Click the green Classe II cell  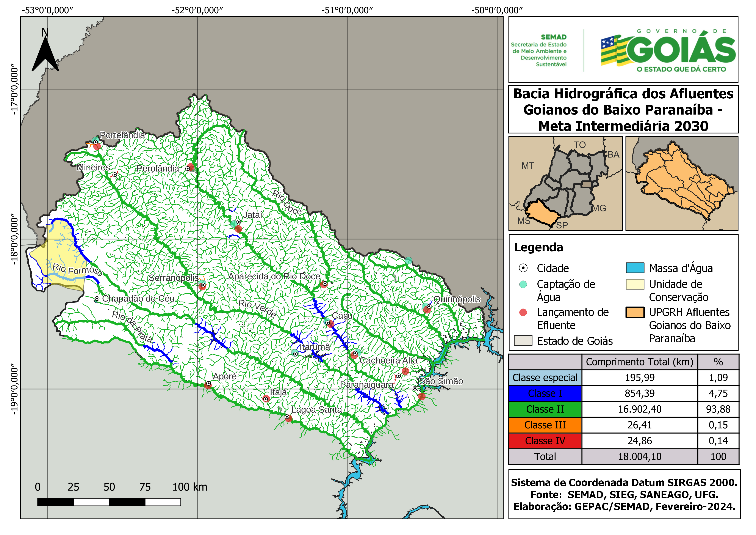545,409
